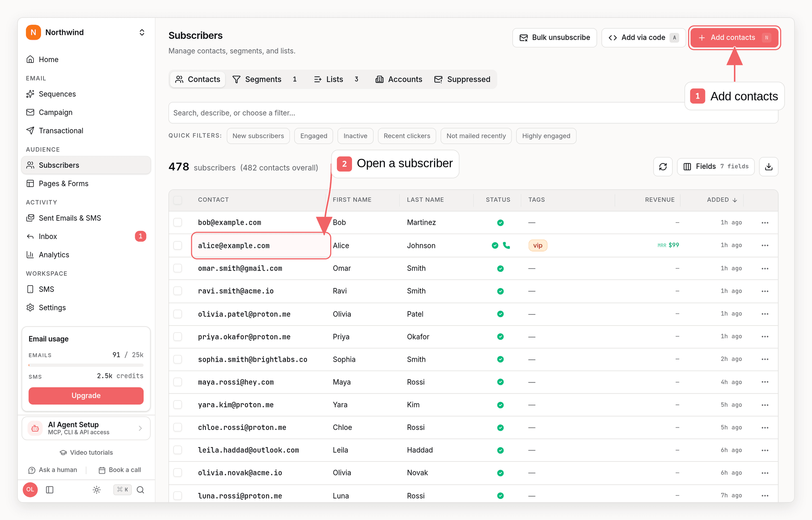Switch to the Lists tab
This screenshot has width=812, height=520.
[336, 80]
